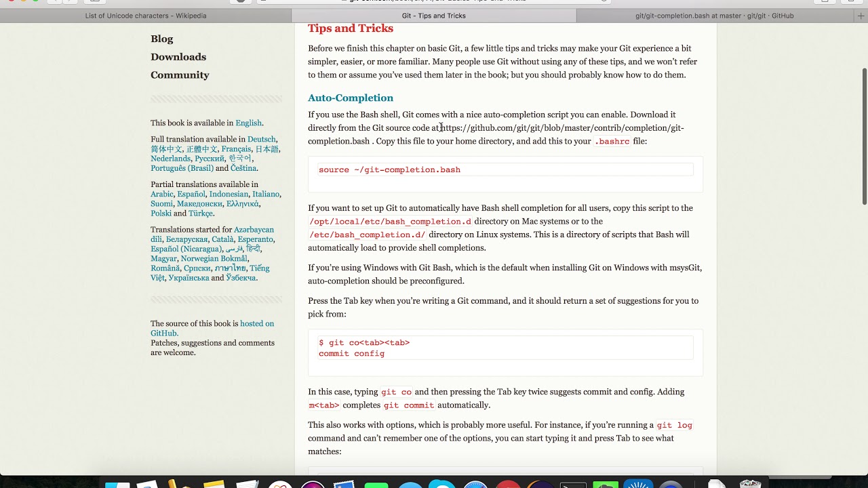Viewport: 868px width, 488px height.
Task: Open the 正體中文 translation
Action: (201, 149)
